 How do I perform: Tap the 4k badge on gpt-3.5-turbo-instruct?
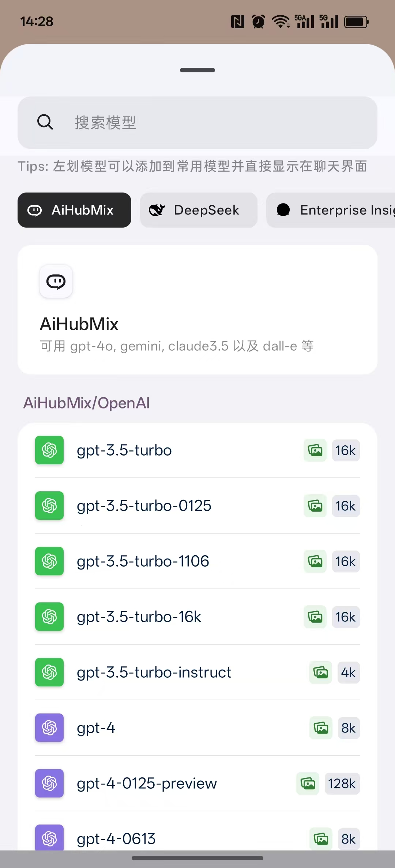tap(348, 672)
